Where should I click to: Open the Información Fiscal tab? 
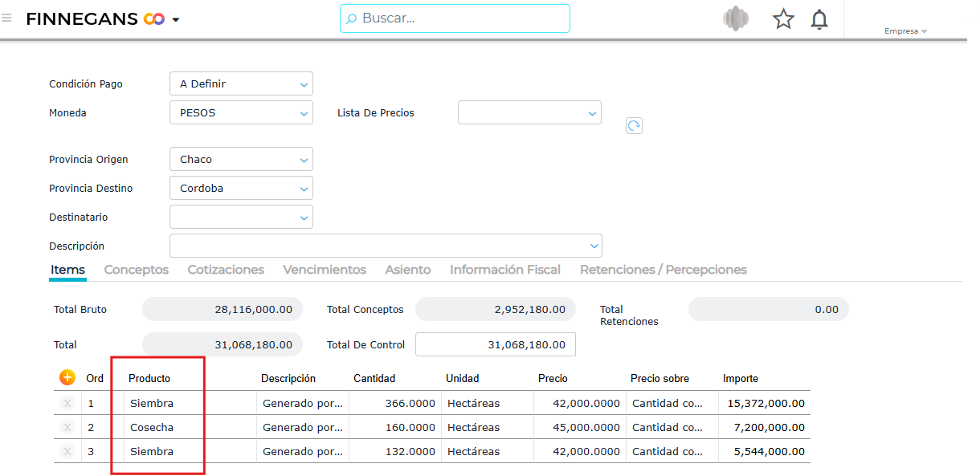[x=504, y=270]
